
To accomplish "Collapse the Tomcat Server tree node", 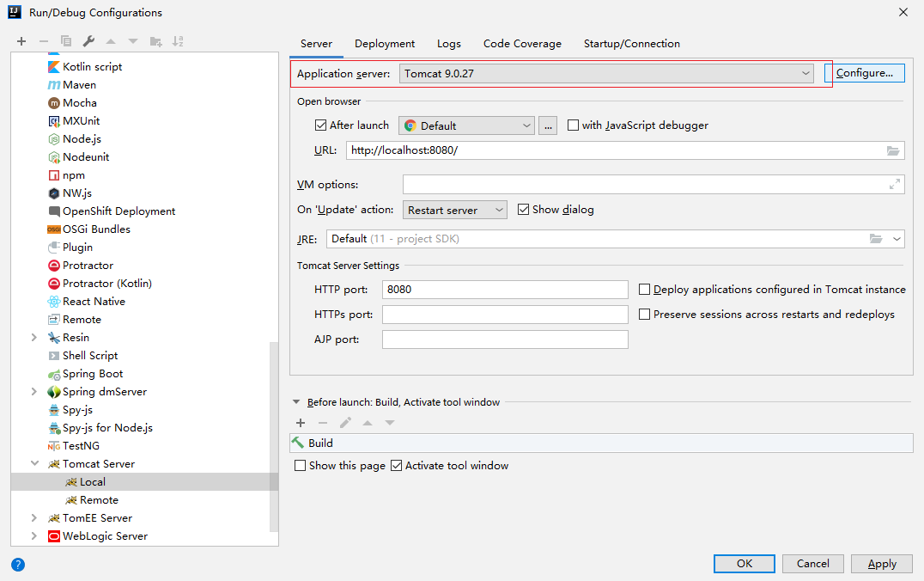I will tap(34, 464).
